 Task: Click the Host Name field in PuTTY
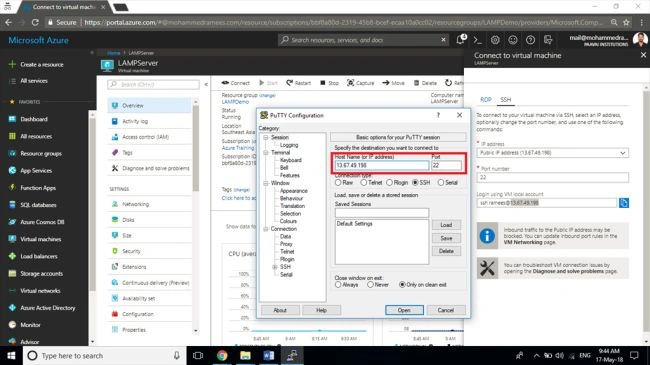381,165
